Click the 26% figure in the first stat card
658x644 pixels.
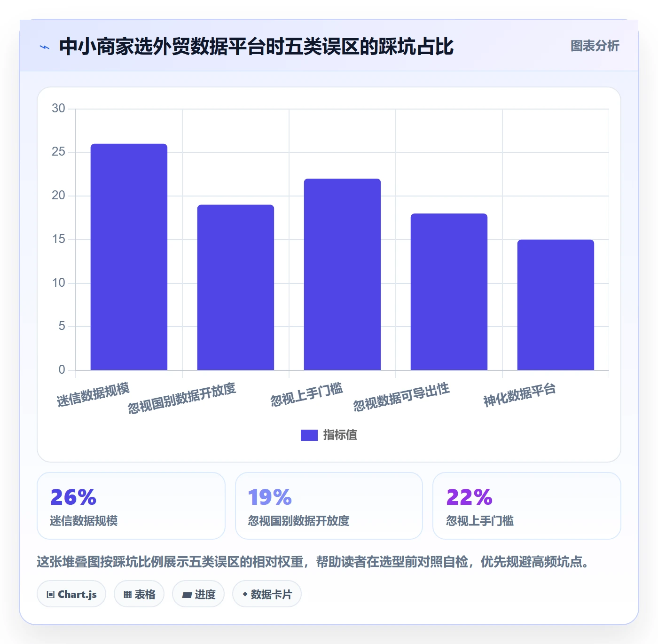(x=73, y=497)
